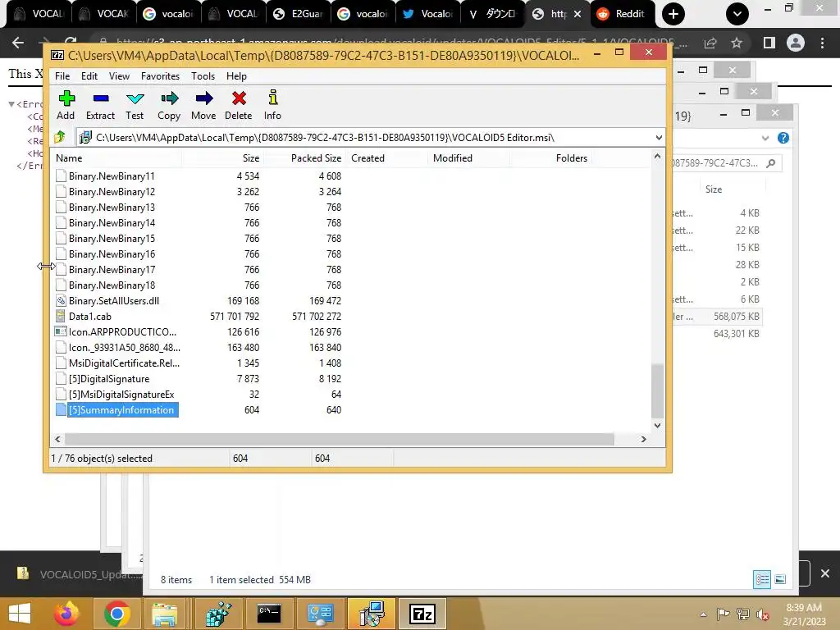This screenshot has height=630, width=840.
Task: Go up one folder level icon
Action: [x=60, y=137]
